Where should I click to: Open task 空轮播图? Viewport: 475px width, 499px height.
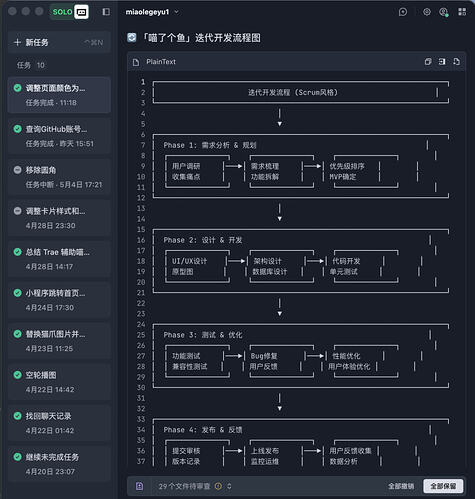59,382
